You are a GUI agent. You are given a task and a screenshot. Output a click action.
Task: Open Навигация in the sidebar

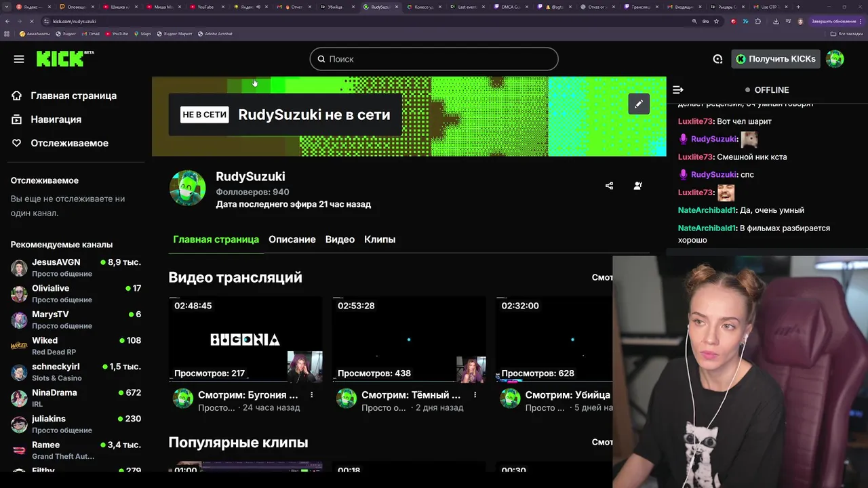pos(46,119)
